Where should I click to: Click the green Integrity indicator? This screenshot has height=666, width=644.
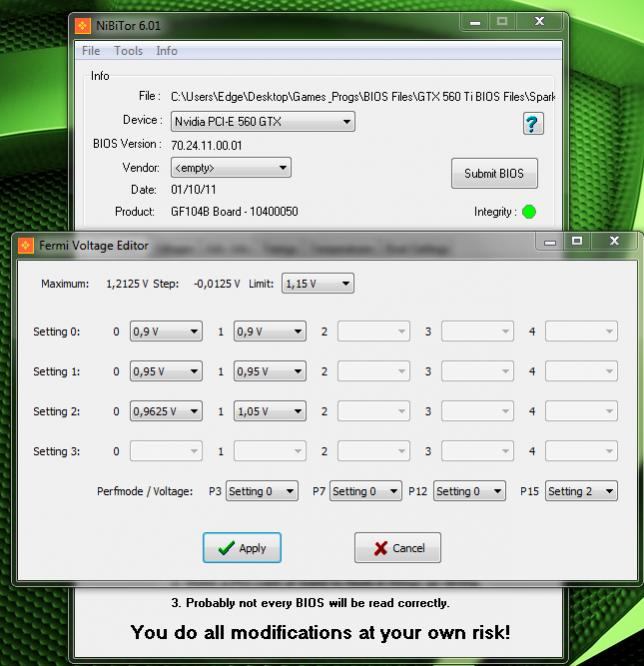click(x=529, y=212)
